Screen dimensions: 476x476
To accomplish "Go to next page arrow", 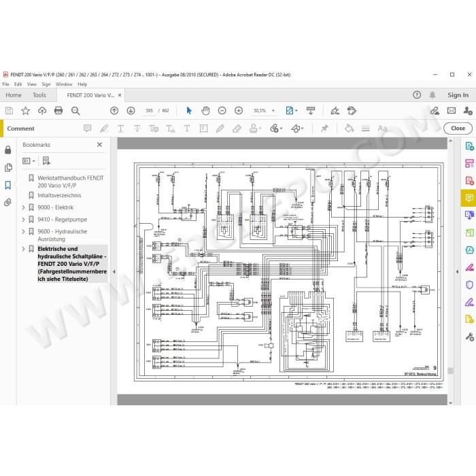I will (131, 111).
